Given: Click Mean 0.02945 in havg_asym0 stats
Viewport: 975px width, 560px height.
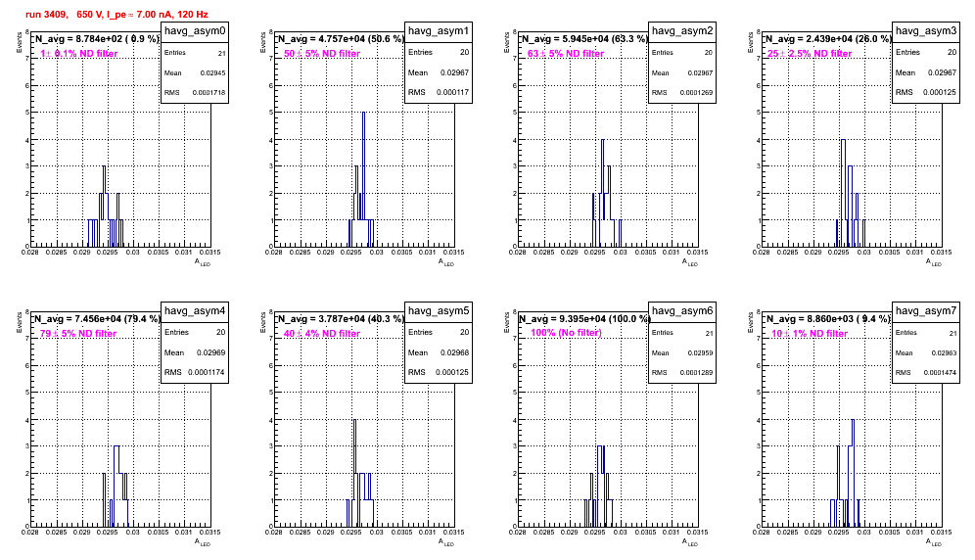Looking at the screenshot, I should click(x=195, y=72).
